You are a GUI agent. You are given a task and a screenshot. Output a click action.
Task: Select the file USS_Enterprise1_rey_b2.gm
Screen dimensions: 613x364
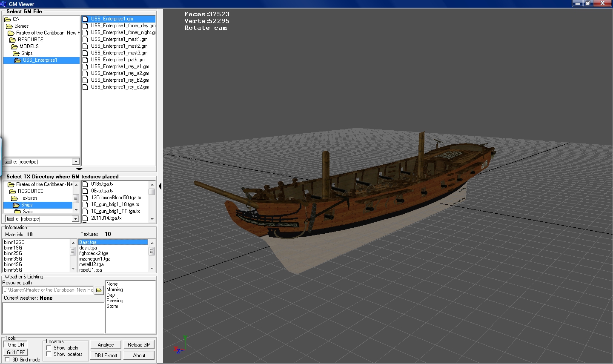[x=120, y=80]
